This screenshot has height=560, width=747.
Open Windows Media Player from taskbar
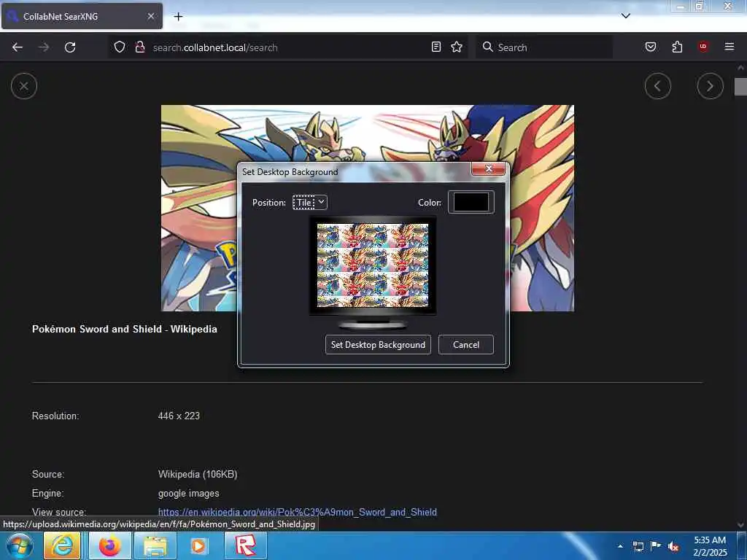click(198, 545)
